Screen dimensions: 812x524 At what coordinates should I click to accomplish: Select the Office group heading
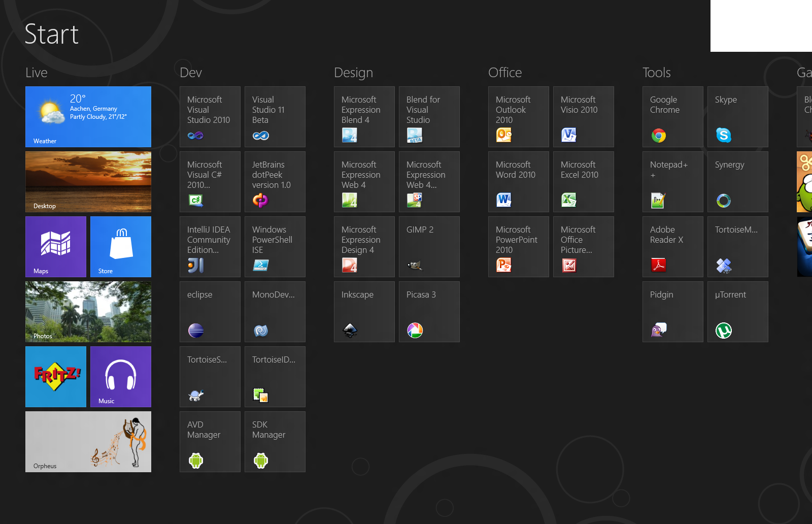505,73
